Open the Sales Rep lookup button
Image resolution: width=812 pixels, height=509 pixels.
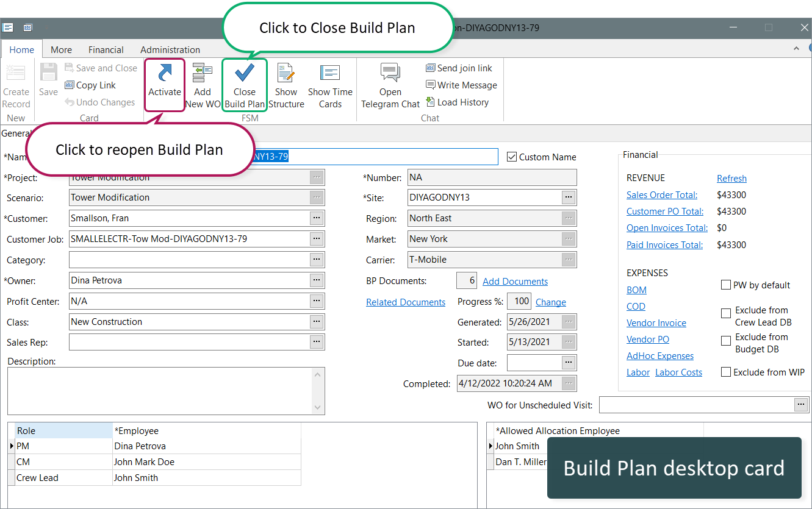point(317,343)
